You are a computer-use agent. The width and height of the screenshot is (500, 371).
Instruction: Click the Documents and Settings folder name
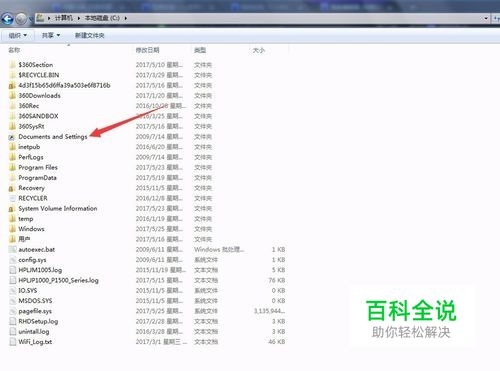[x=53, y=137]
